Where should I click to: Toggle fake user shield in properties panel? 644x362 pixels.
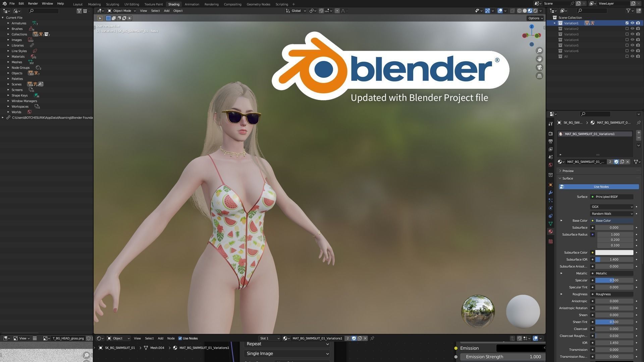click(616, 162)
